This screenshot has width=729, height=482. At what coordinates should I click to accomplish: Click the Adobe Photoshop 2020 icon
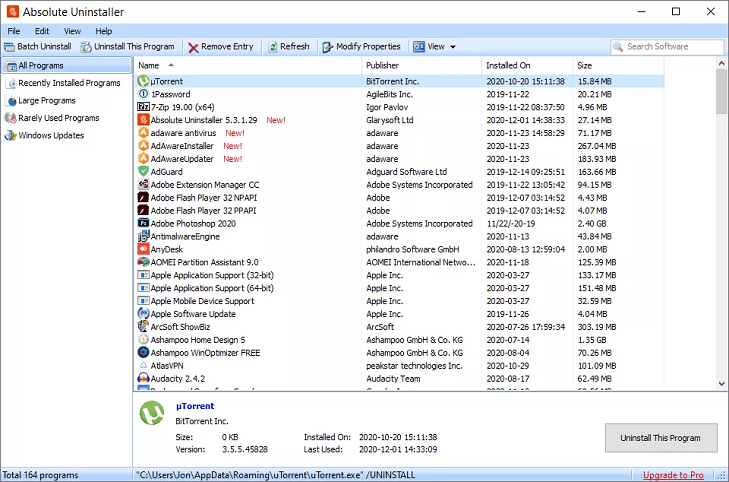pyautogui.click(x=143, y=223)
